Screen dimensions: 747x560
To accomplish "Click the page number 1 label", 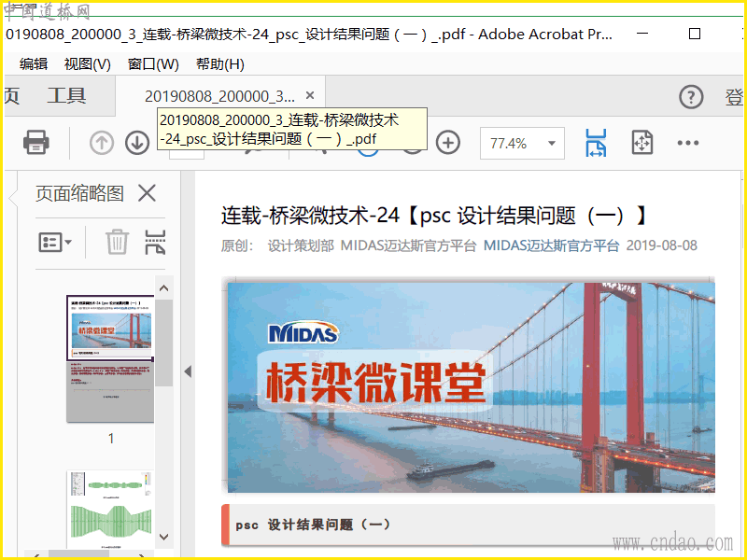I will point(110,438).
